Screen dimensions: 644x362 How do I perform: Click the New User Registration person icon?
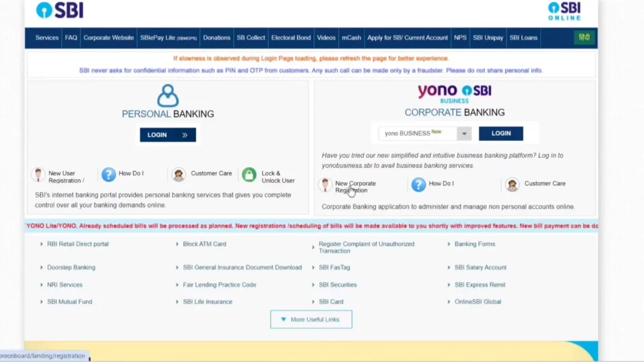click(x=38, y=175)
